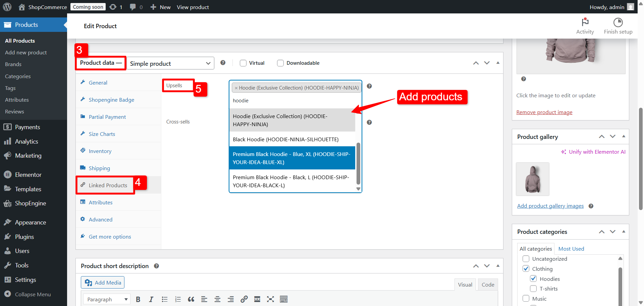Move Product gallery panel up

602,137
